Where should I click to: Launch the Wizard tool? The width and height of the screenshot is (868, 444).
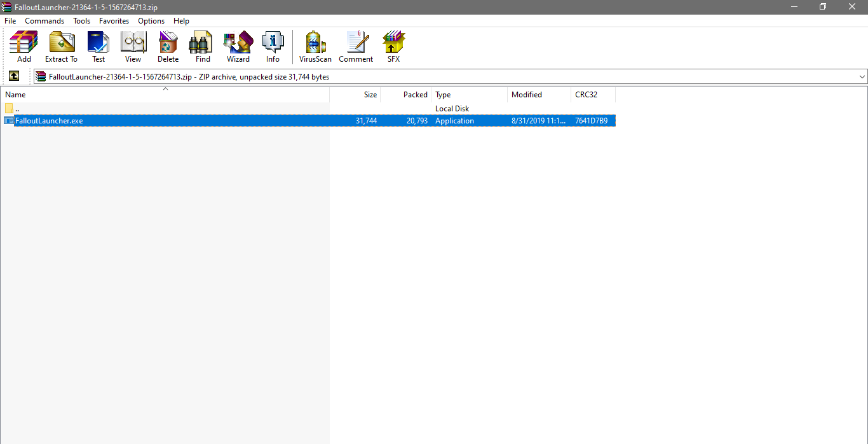[x=238, y=46]
